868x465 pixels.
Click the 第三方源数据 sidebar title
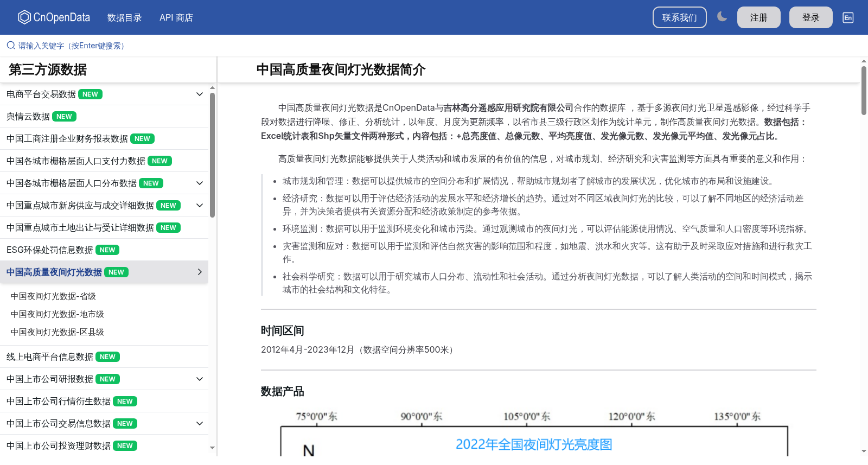[48, 70]
